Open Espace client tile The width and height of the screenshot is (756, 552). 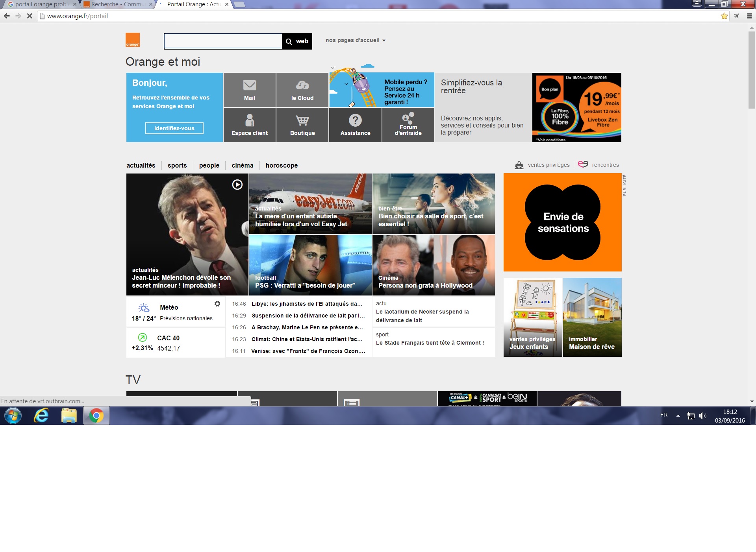point(250,125)
